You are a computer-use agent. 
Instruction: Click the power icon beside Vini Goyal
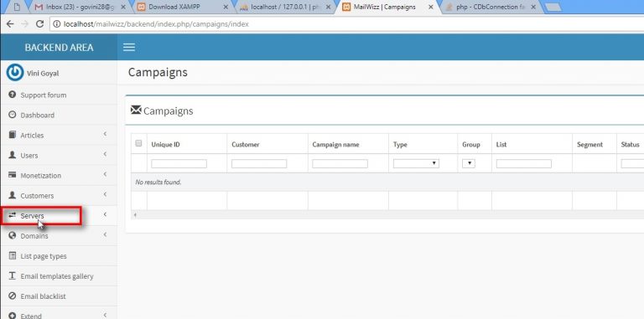pos(15,73)
